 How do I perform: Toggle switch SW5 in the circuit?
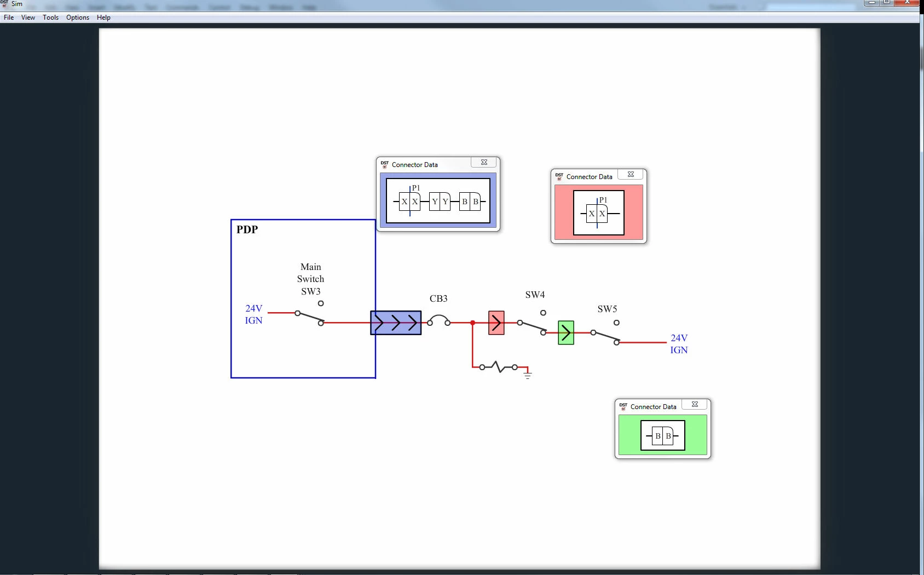[605, 334]
